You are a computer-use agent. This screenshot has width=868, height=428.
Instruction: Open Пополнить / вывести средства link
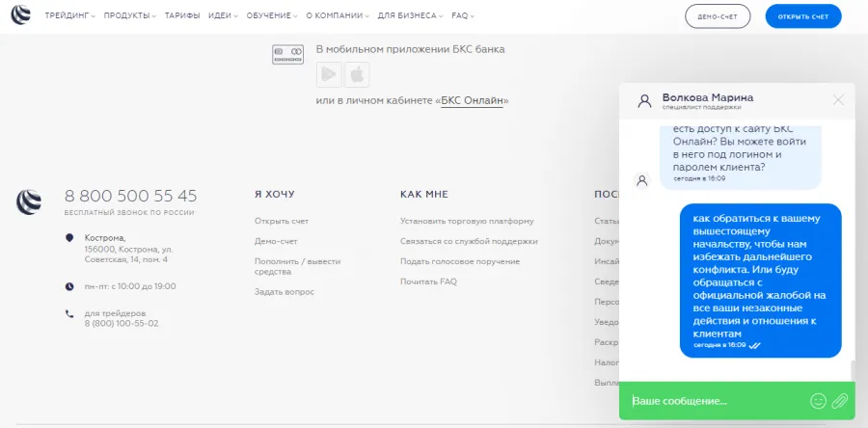[x=297, y=266]
